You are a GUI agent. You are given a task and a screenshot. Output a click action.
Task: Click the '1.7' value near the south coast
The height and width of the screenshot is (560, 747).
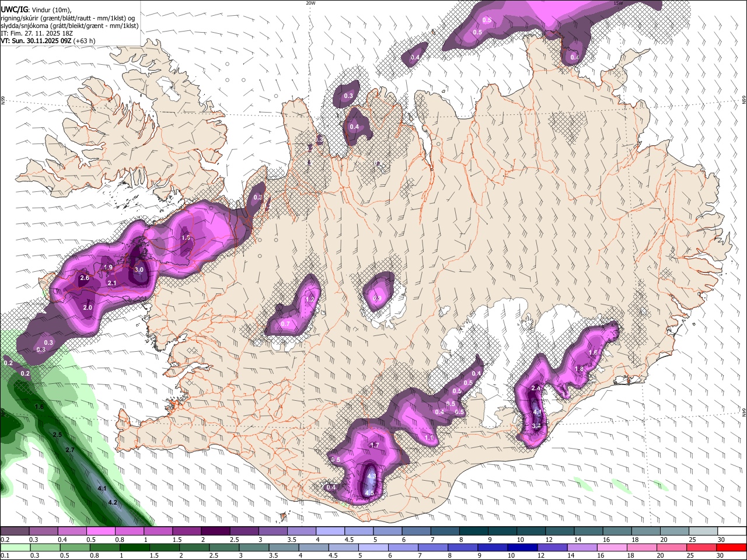coord(375,445)
